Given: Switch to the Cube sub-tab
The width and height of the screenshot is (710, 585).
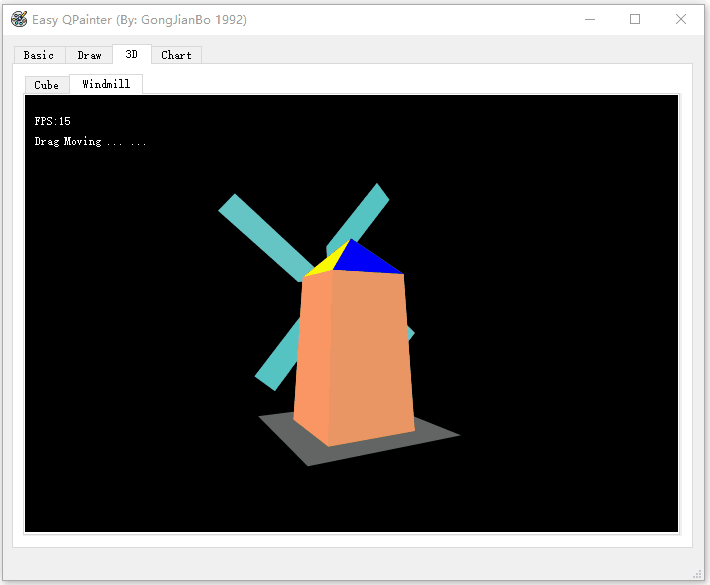Looking at the screenshot, I should (x=47, y=85).
